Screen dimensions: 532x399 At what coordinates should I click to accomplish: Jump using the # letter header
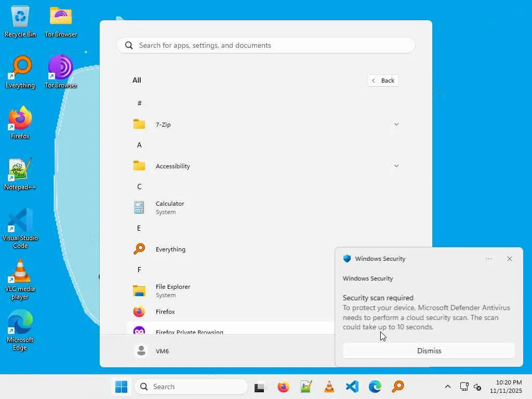[x=139, y=103]
